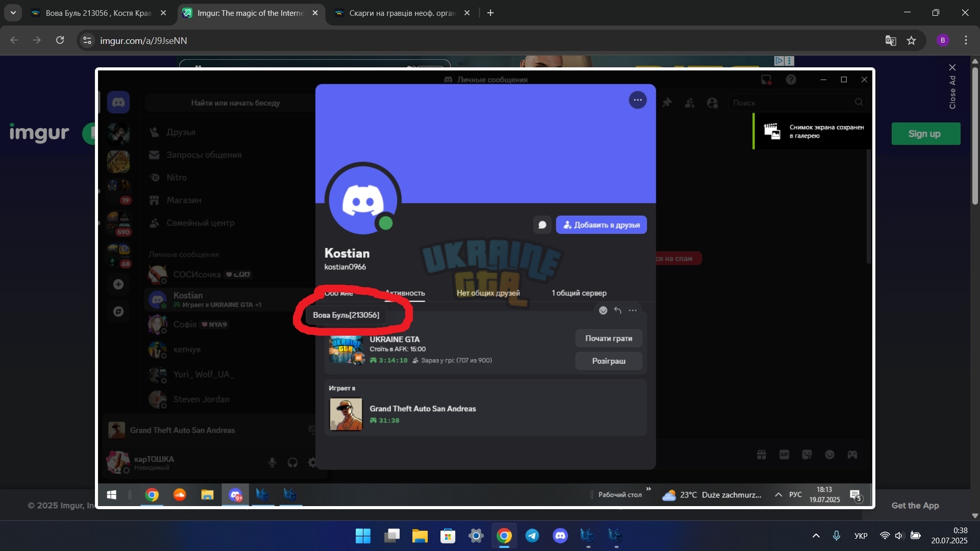This screenshot has width=980, height=551.
Task: Switch to the Вова Буль 213056 tab
Action: click(x=99, y=13)
